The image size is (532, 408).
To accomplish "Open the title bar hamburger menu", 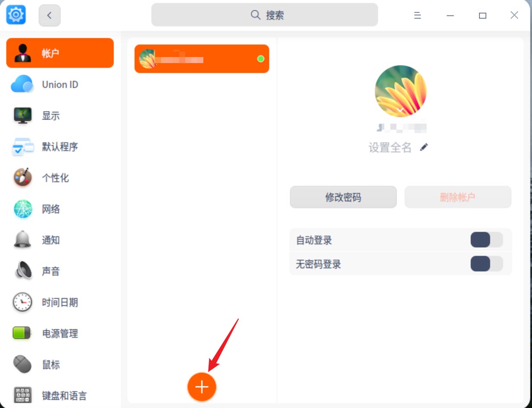I will point(417,16).
